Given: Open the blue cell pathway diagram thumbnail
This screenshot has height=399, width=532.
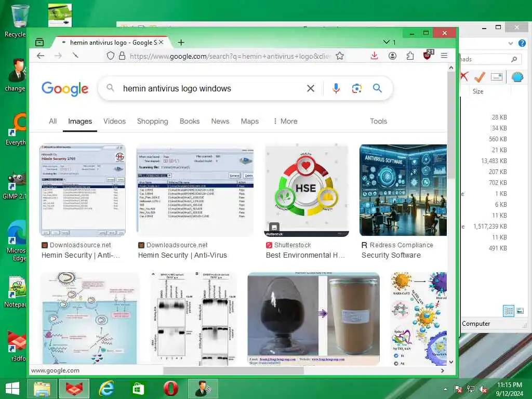Looking at the screenshot, I should point(89,319).
